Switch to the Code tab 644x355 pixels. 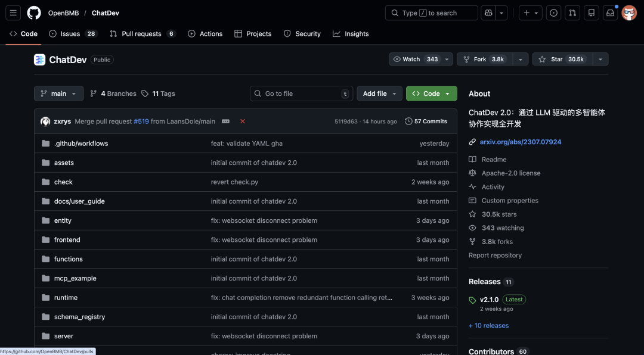click(x=23, y=33)
